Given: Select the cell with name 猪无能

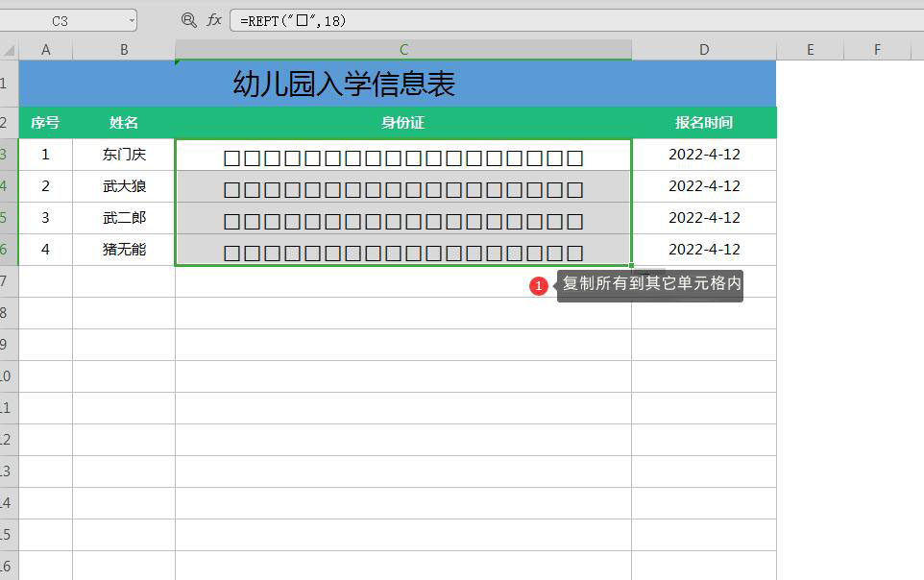Looking at the screenshot, I should click(124, 250).
